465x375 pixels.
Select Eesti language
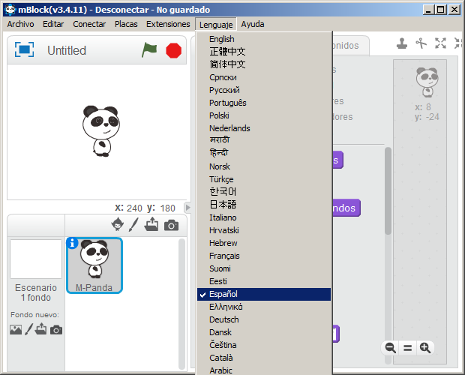pos(264,281)
